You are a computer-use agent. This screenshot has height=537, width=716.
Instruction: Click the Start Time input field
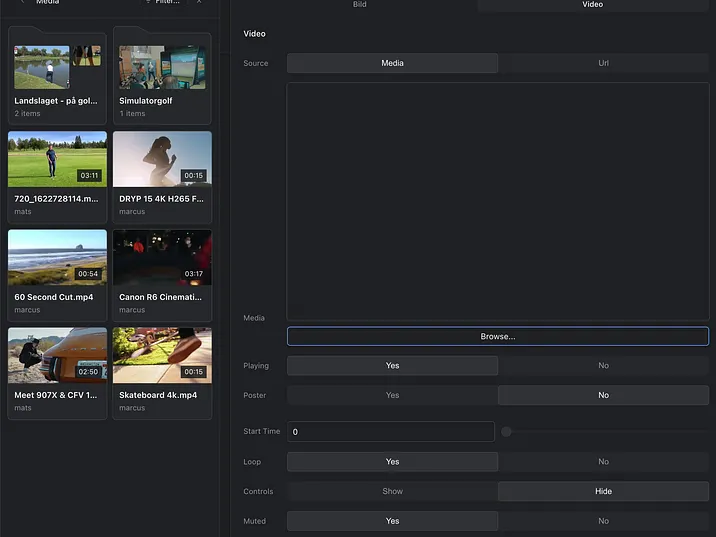pyautogui.click(x=390, y=432)
